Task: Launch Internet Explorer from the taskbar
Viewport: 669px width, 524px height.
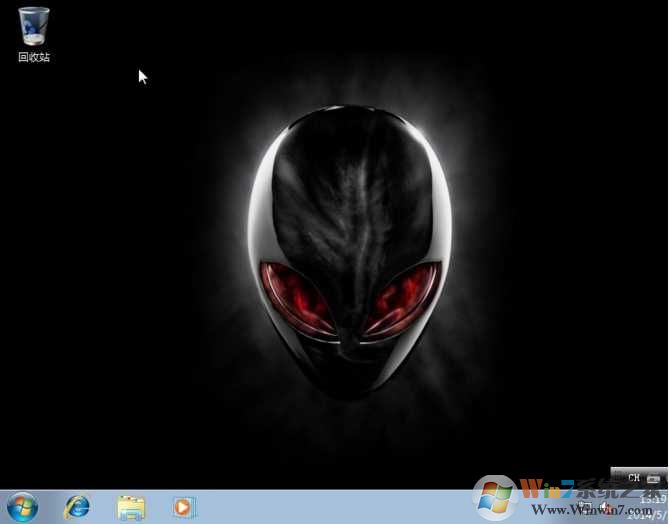Action: (77, 507)
